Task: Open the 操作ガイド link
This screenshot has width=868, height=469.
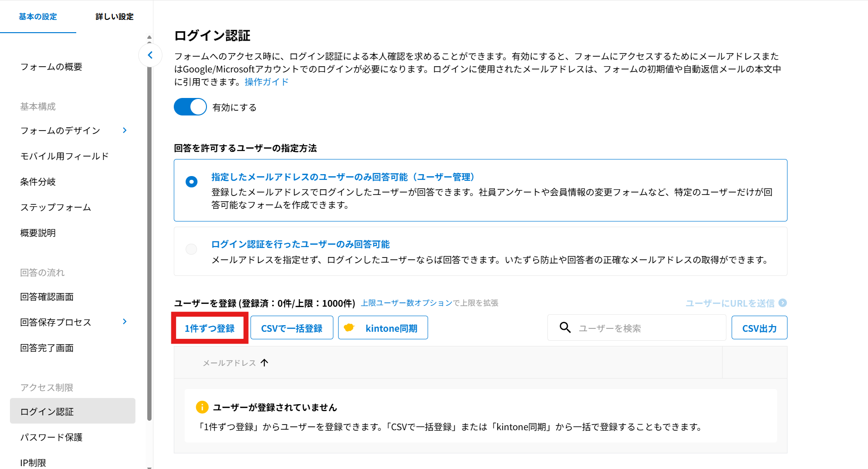Action: [266, 82]
